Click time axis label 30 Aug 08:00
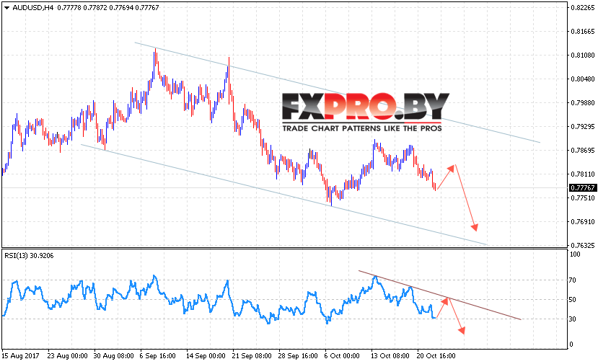Screen dimensions: 598x364 114,356
